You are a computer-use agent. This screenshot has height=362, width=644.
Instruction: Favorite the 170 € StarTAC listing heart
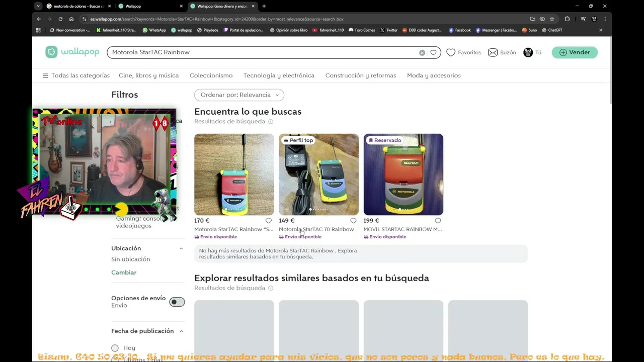(268, 221)
